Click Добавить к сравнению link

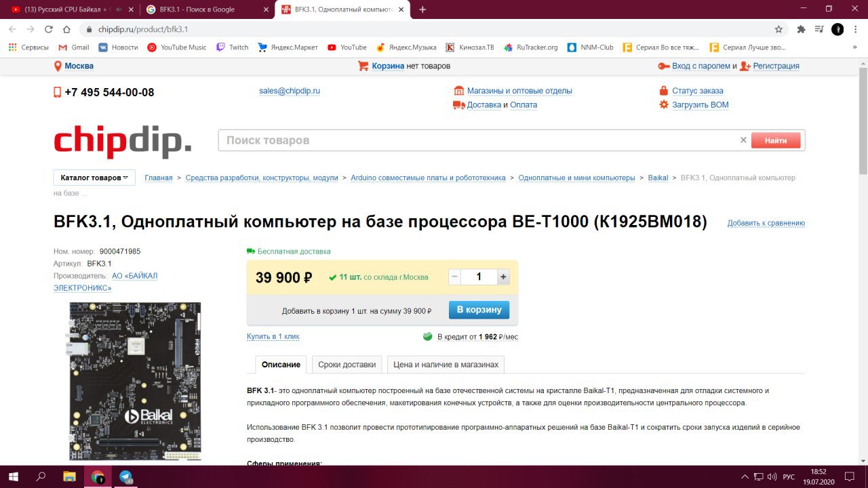click(766, 223)
